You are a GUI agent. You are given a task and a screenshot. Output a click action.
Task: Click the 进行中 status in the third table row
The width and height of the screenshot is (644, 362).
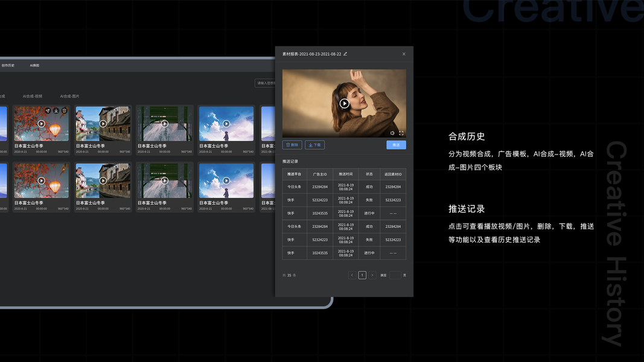[x=369, y=213]
